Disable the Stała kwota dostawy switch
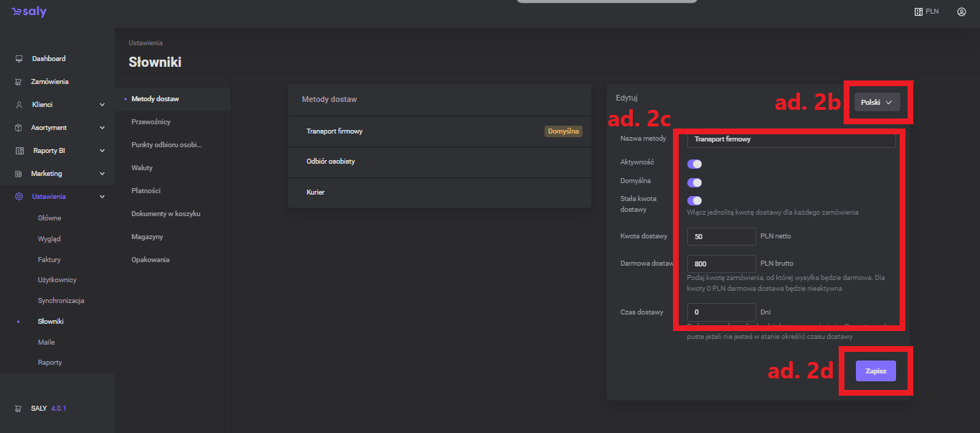The width and height of the screenshot is (980, 433). 694,201
